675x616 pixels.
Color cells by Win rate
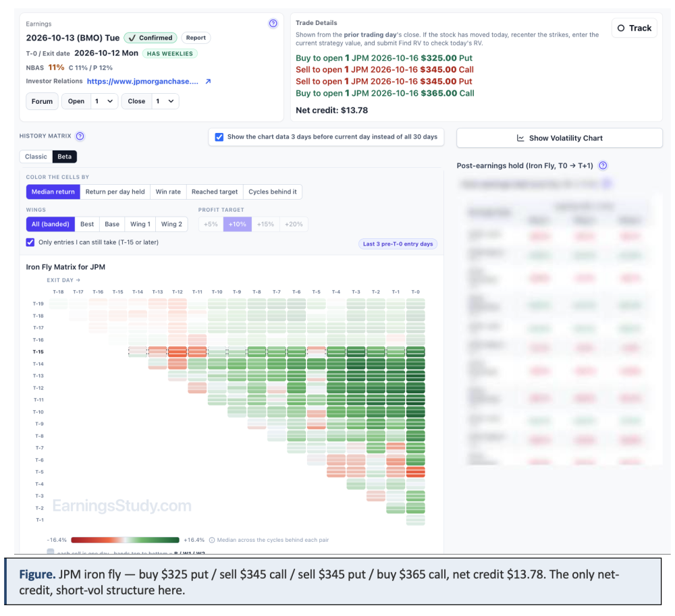point(168,192)
